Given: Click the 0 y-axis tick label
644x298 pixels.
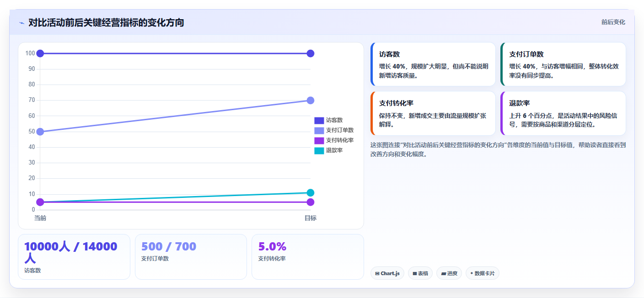Looking at the screenshot, I should (33, 210).
